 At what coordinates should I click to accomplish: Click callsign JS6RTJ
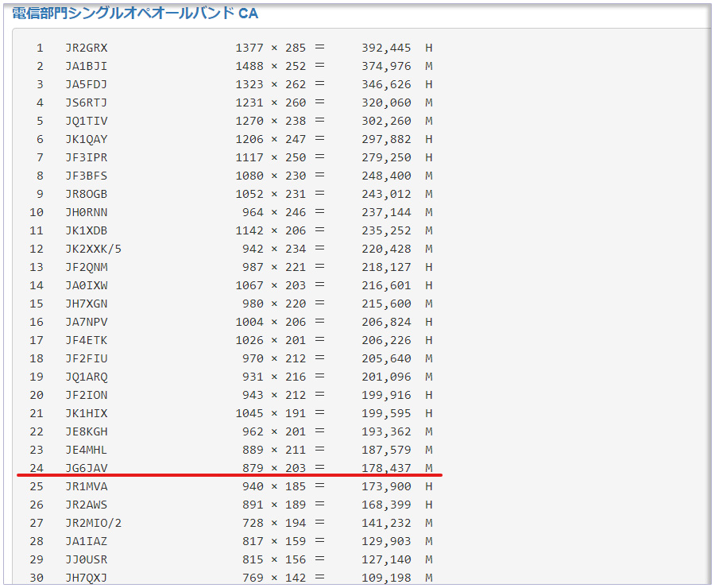tap(86, 103)
